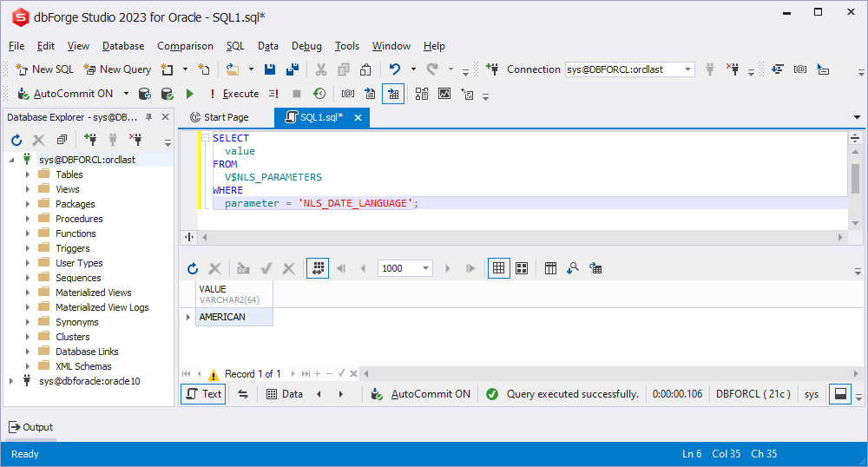Switch to card view in results

coord(522,268)
